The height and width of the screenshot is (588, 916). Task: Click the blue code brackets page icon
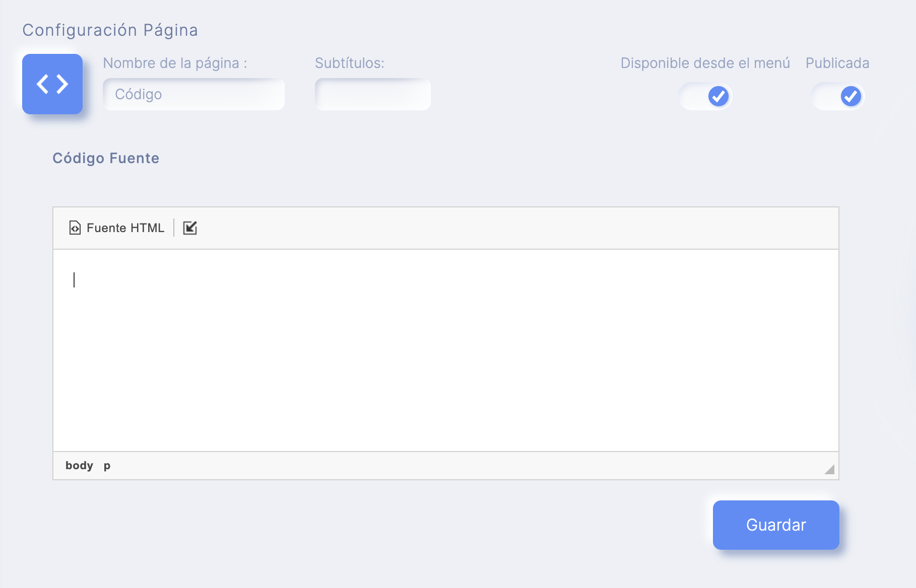pos(52,84)
